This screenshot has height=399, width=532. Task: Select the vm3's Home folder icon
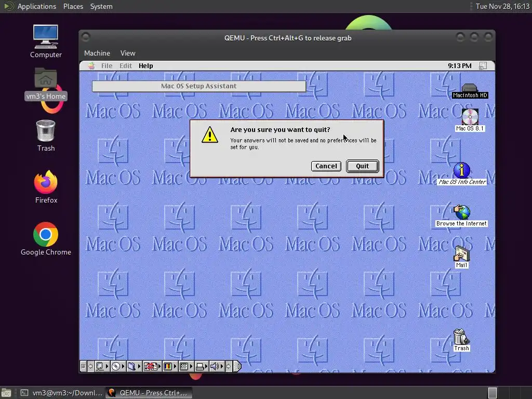(46, 84)
